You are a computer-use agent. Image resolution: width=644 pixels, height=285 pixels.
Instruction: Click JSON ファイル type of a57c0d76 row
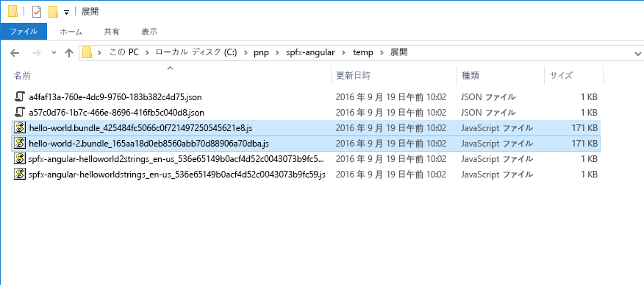coord(488,113)
